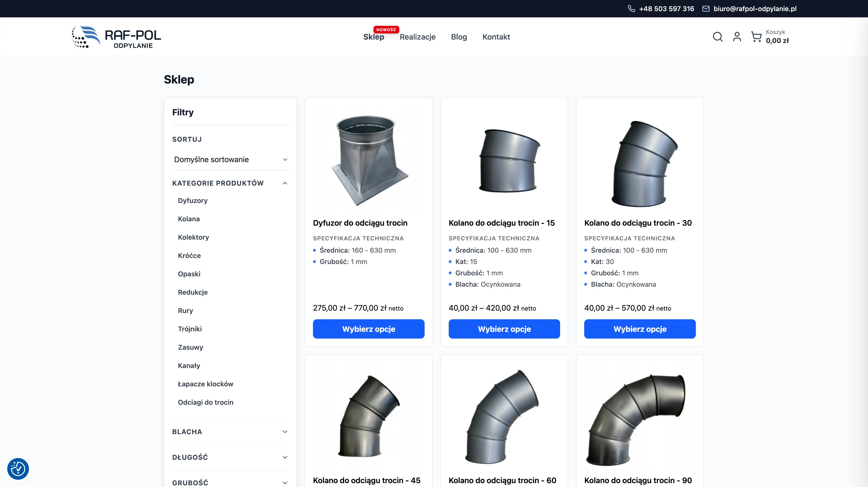Expand the Blacha filter section

pyautogui.click(x=285, y=432)
